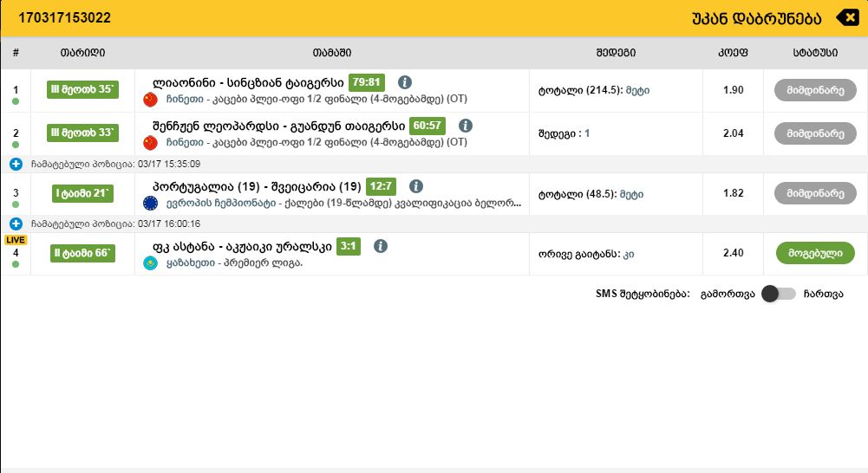Image resolution: width=868 pixels, height=473 pixels.
Task: Click the 79:81 live score badge
Action: pos(366,82)
